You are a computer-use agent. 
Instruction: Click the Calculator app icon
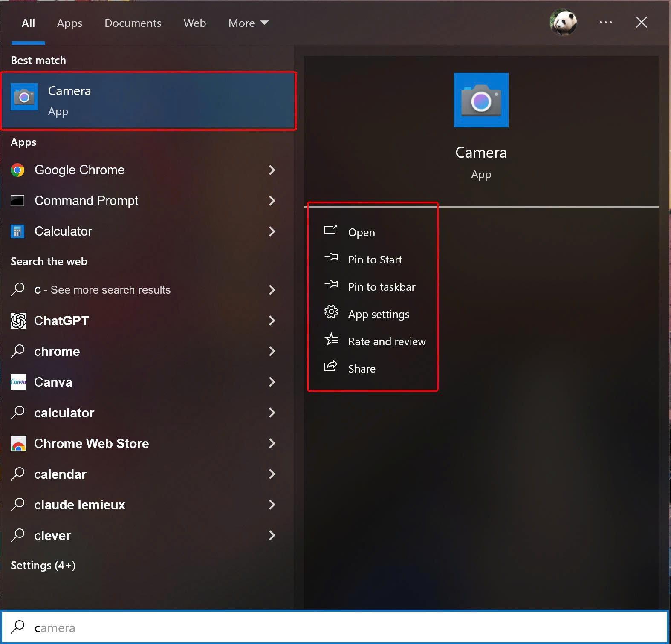click(17, 231)
